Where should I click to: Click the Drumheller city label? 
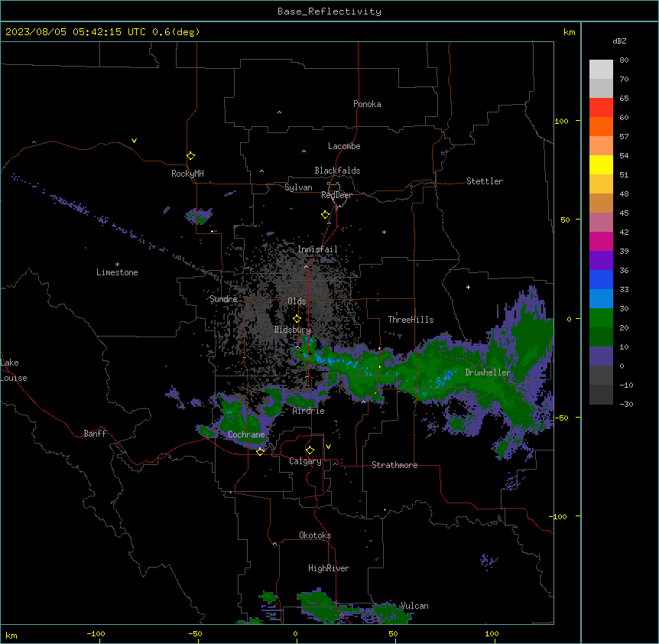(488, 372)
